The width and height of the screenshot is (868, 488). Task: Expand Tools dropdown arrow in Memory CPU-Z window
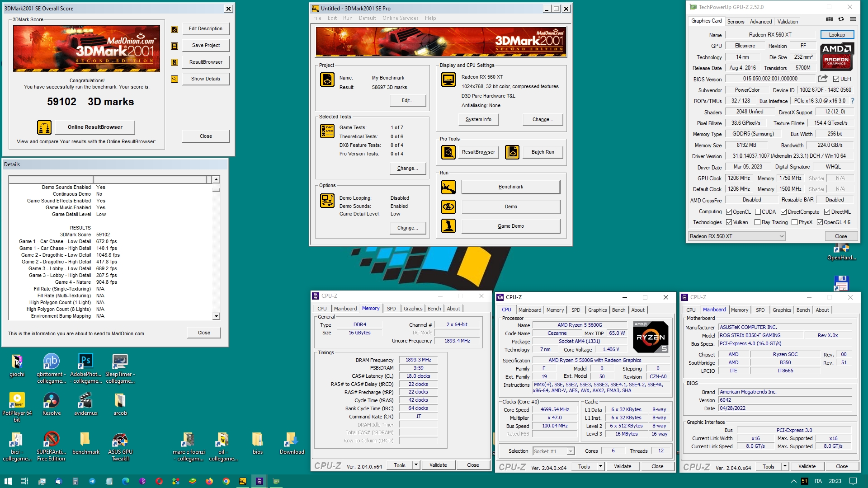click(416, 465)
